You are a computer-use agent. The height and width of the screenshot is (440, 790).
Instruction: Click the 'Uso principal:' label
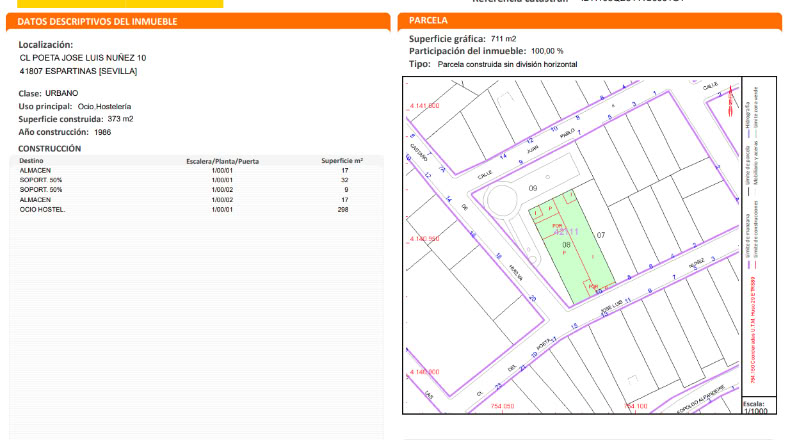(45, 106)
